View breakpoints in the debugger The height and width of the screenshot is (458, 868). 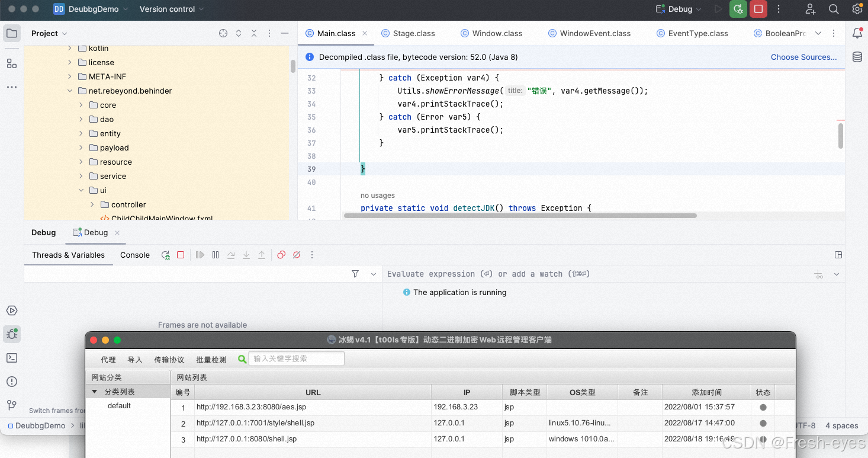(281, 255)
